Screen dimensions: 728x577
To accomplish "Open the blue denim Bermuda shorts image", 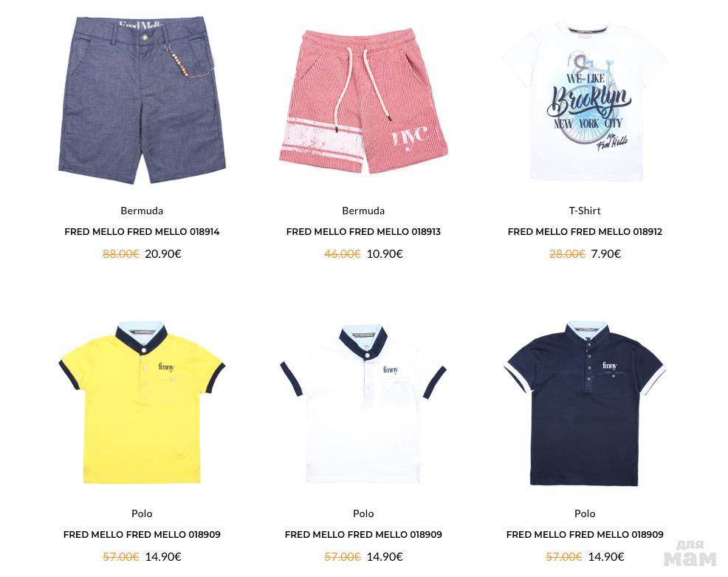I will tap(142, 100).
